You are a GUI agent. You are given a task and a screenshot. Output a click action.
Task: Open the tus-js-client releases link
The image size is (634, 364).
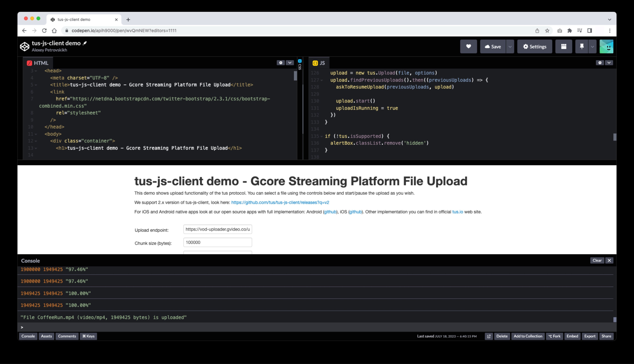click(x=280, y=203)
